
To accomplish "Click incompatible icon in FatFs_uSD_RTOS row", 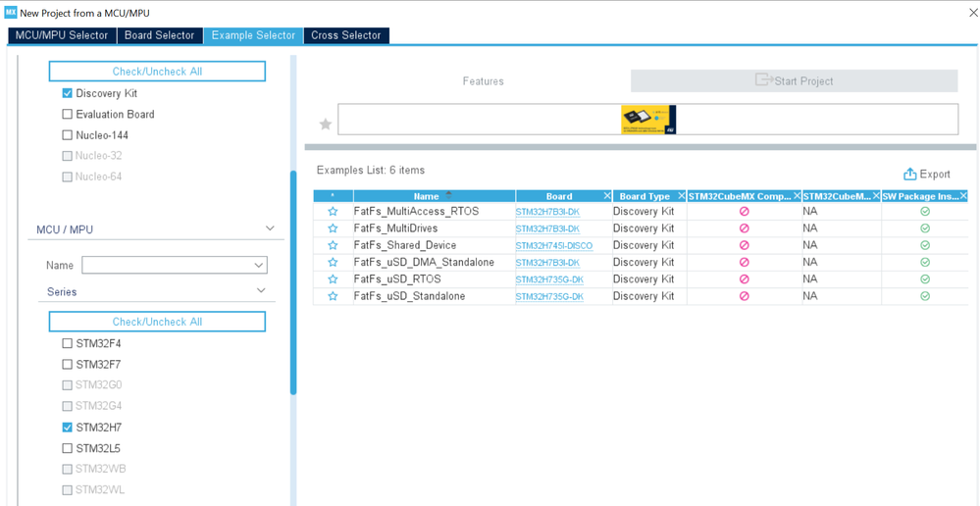I will click(744, 279).
